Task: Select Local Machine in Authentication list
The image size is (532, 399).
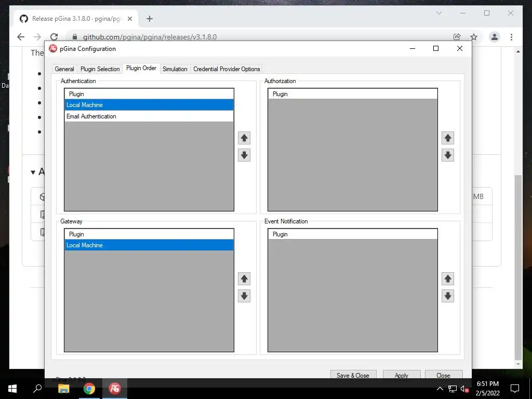Action: [149, 105]
